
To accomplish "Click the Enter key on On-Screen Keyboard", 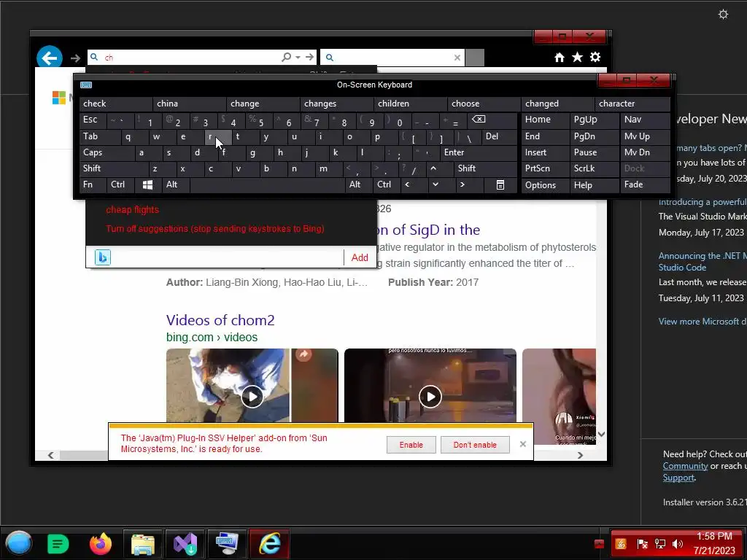I will point(479,152).
